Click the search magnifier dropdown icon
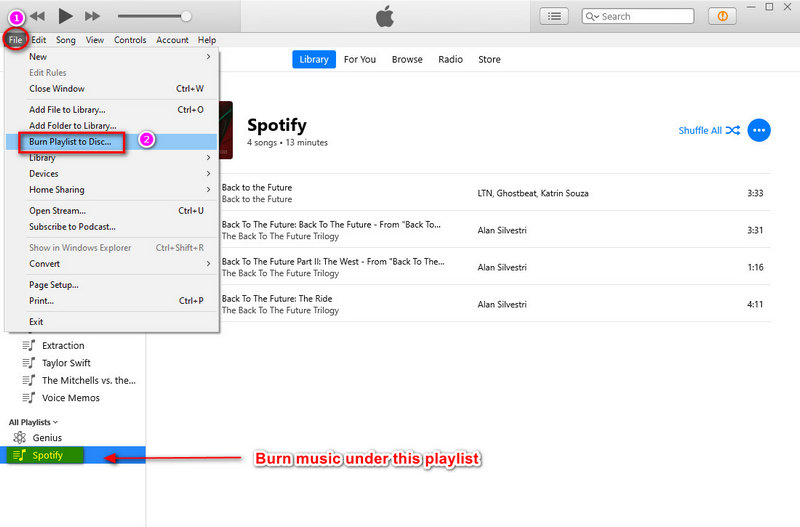The image size is (800, 527). [592, 16]
